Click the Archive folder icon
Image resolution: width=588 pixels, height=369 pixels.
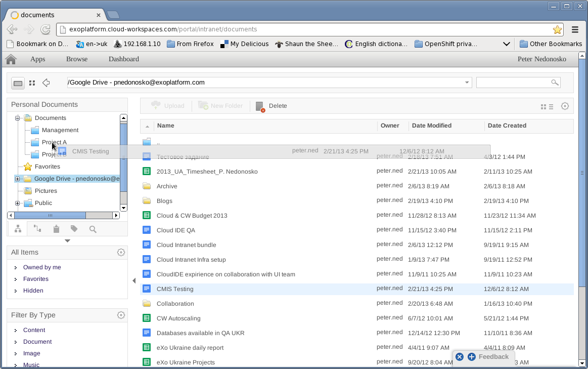(x=147, y=186)
